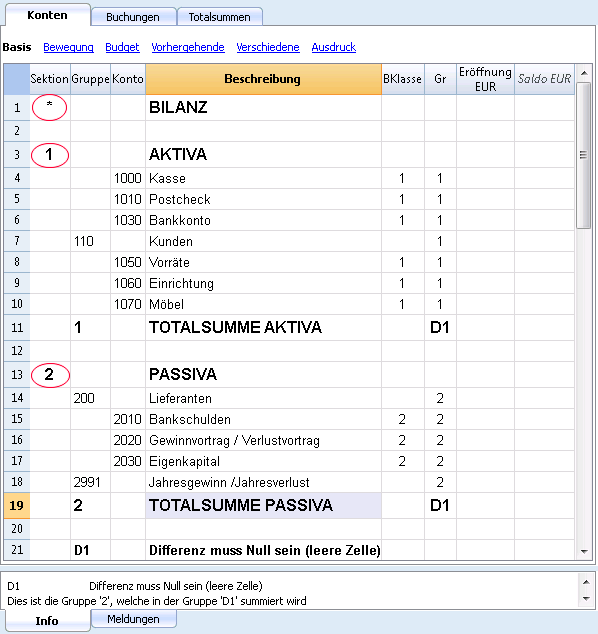Select the Vorräte description cell
598x634 pixels.
coord(263,262)
